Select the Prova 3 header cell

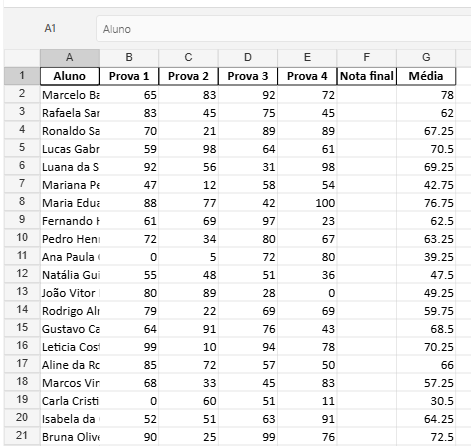click(248, 76)
